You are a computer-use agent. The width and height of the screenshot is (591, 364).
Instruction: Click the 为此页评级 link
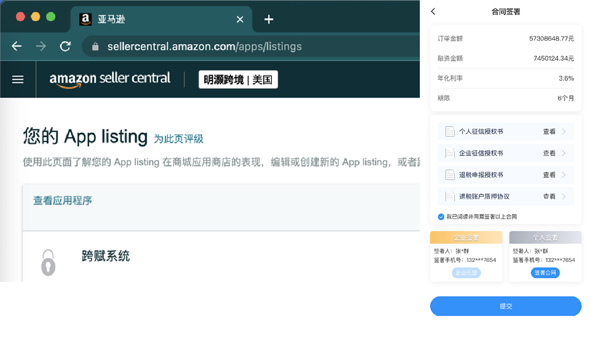tap(178, 139)
